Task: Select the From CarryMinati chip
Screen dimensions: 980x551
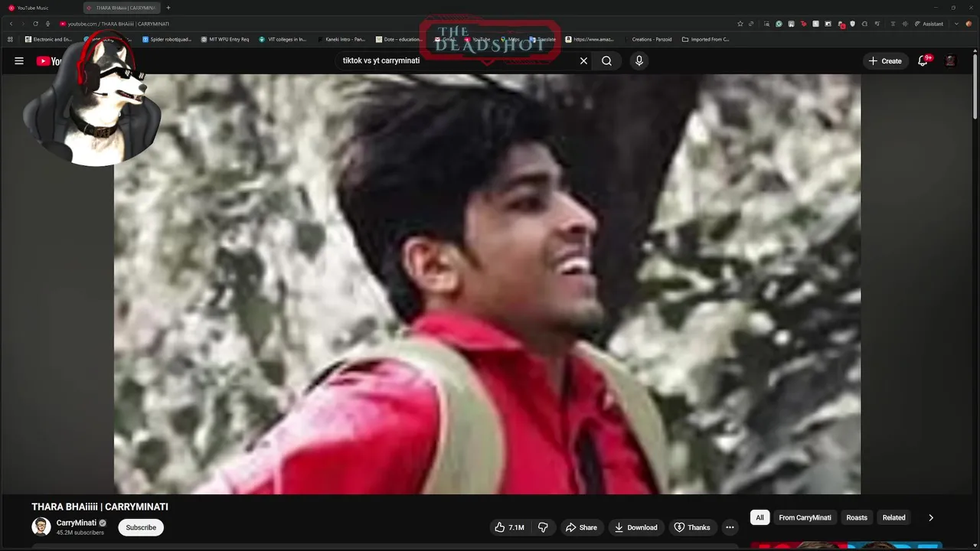Action: (805, 517)
